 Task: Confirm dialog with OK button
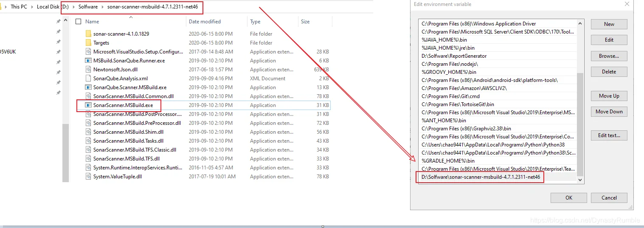[568, 197]
